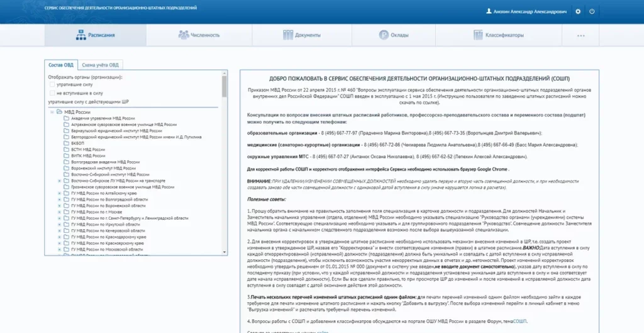Image resolution: width=644 pixels, height=333 pixels.
Task: Select Восточно-Сибирский институт МВД России
Action: pos(110,174)
